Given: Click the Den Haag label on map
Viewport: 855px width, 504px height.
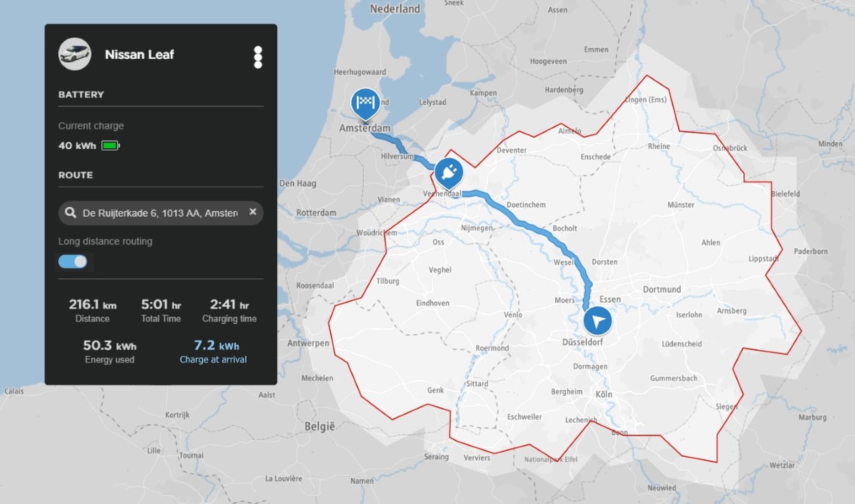Looking at the screenshot, I should (298, 183).
